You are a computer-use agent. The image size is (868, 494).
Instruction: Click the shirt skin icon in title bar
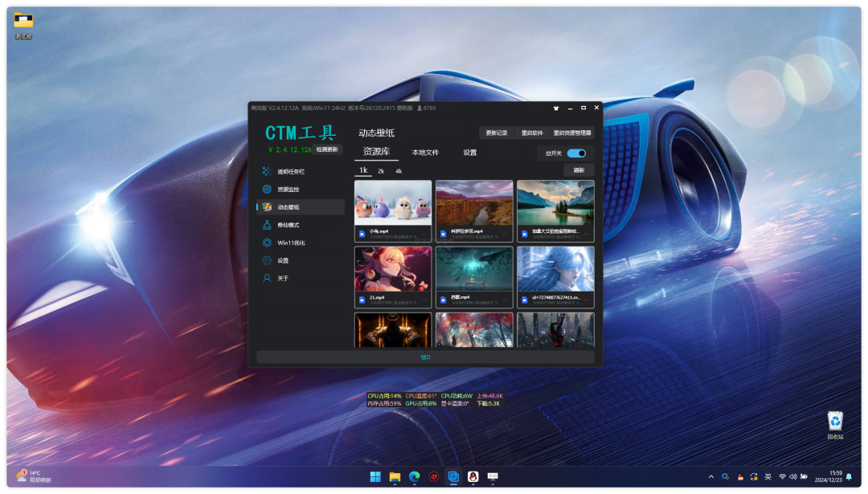tap(555, 108)
